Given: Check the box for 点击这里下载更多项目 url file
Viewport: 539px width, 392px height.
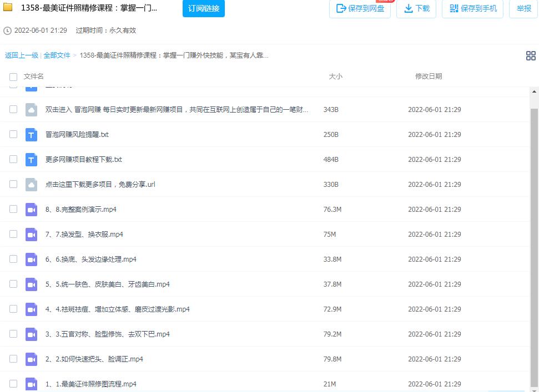Looking at the screenshot, I should point(13,184).
